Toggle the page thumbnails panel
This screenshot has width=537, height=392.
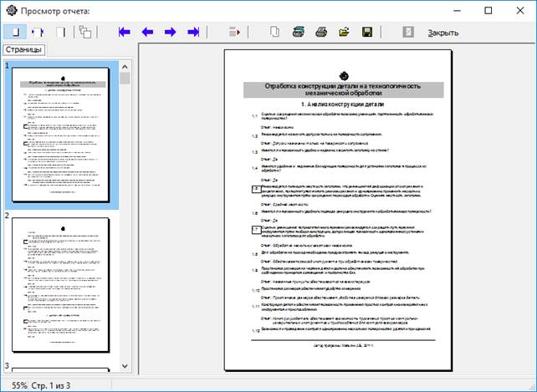pyautogui.click(x=85, y=32)
